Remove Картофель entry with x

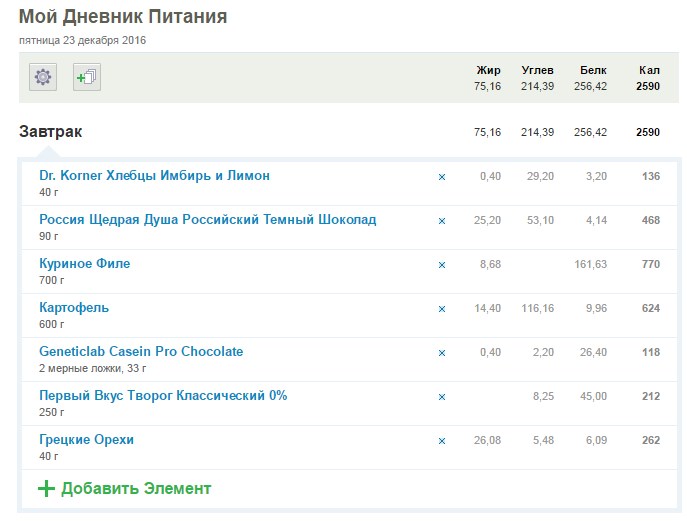pos(442,309)
